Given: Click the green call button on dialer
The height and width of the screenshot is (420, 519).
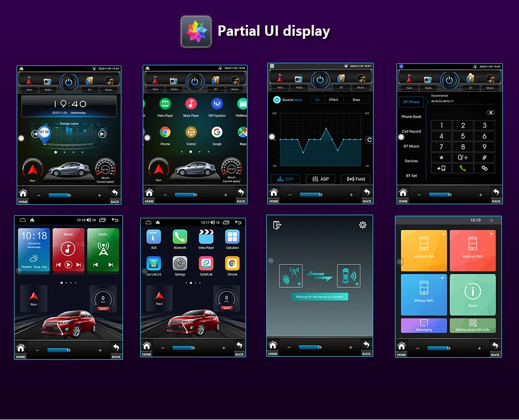Looking at the screenshot, I should click(x=463, y=169).
